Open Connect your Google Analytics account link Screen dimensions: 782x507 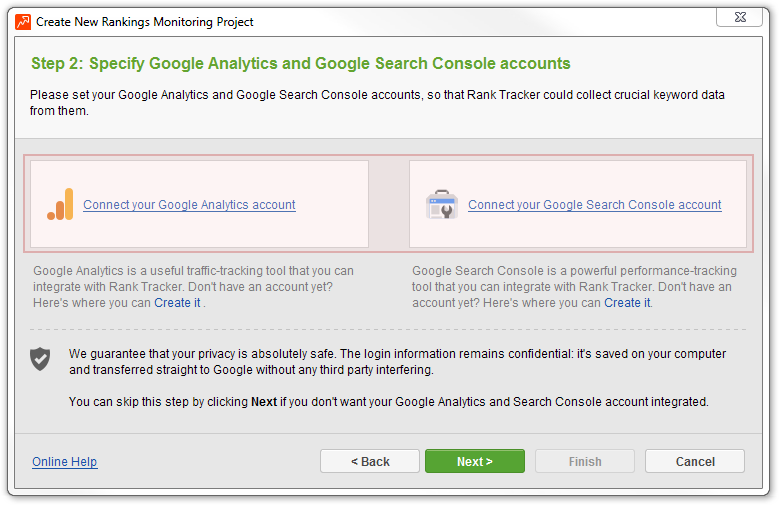[x=189, y=205]
